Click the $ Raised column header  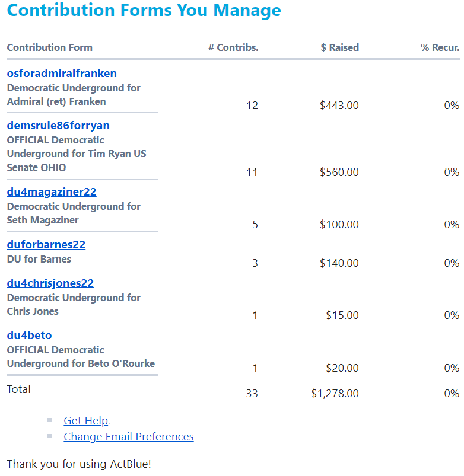click(339, 47)
